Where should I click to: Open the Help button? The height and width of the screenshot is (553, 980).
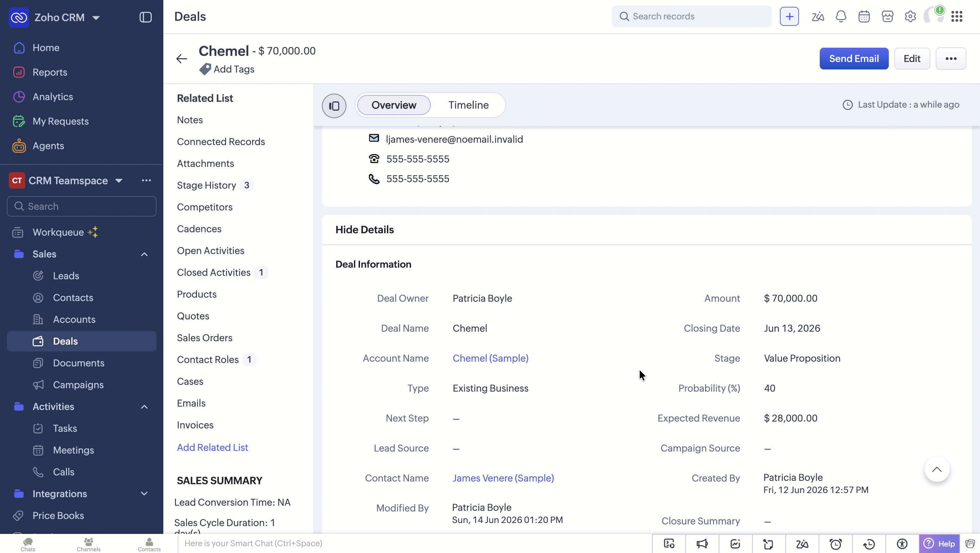point(939,544)
